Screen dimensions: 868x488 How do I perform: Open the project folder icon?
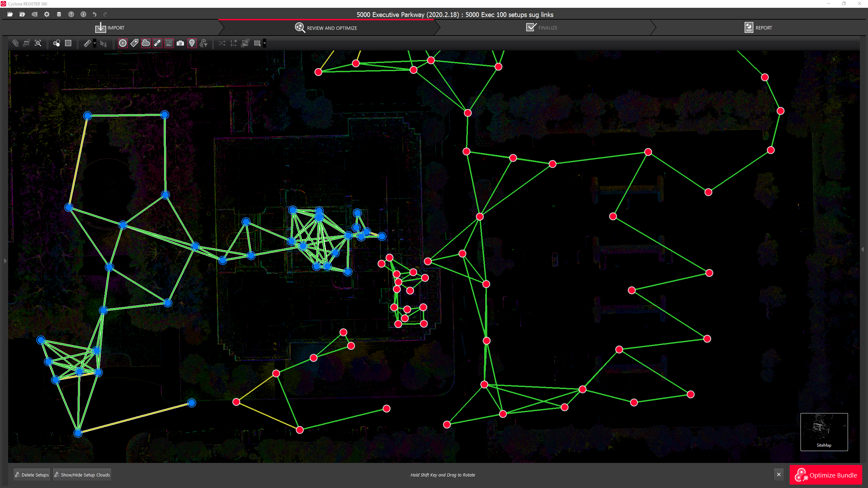point(10,14)
